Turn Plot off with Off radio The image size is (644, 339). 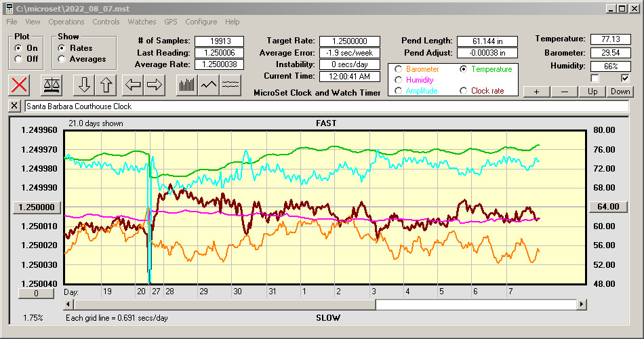18,59
